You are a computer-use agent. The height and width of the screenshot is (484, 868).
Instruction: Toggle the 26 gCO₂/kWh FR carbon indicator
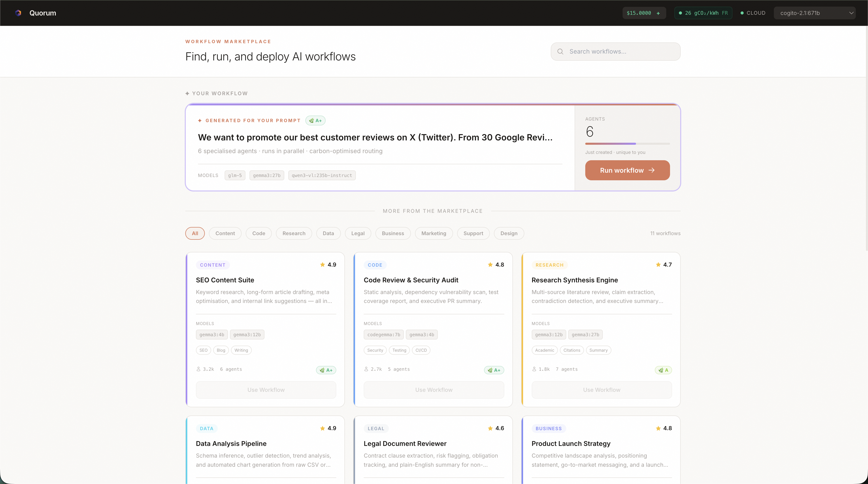(703, 13)
